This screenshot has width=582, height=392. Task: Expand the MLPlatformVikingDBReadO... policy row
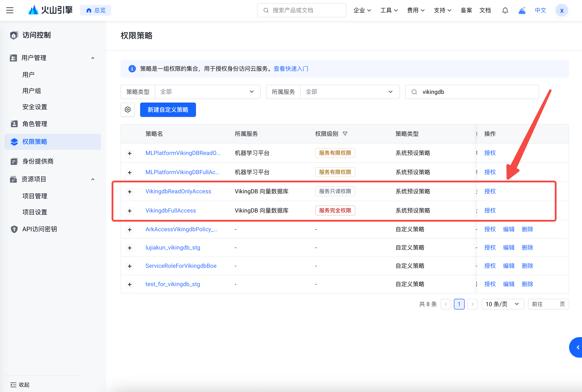(130, 153)
